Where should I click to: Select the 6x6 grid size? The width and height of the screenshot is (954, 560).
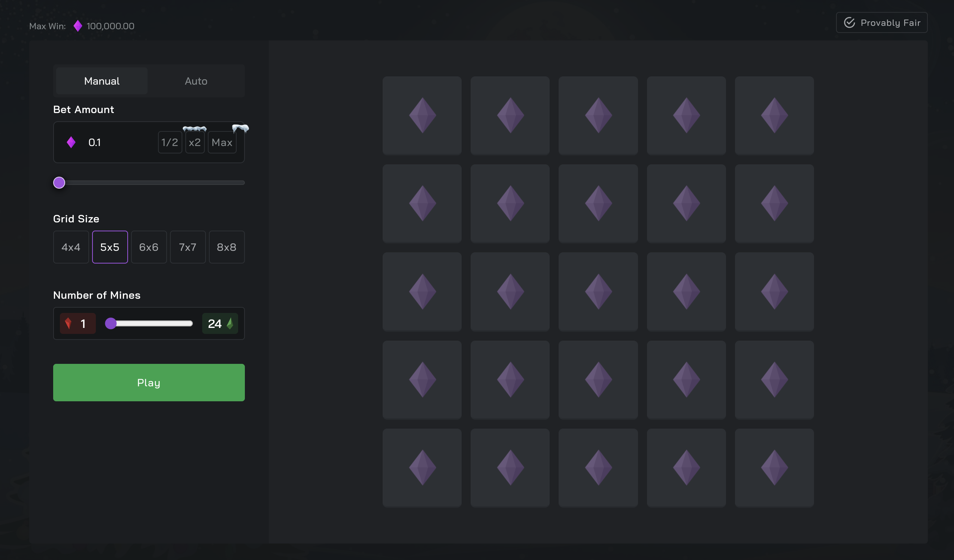click(149, 247)
